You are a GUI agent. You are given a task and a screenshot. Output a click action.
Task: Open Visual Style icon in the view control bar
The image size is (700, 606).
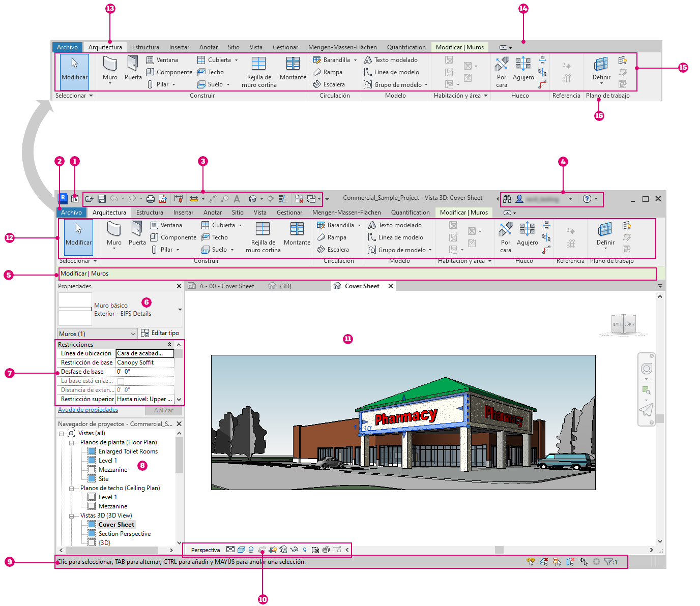241,550
